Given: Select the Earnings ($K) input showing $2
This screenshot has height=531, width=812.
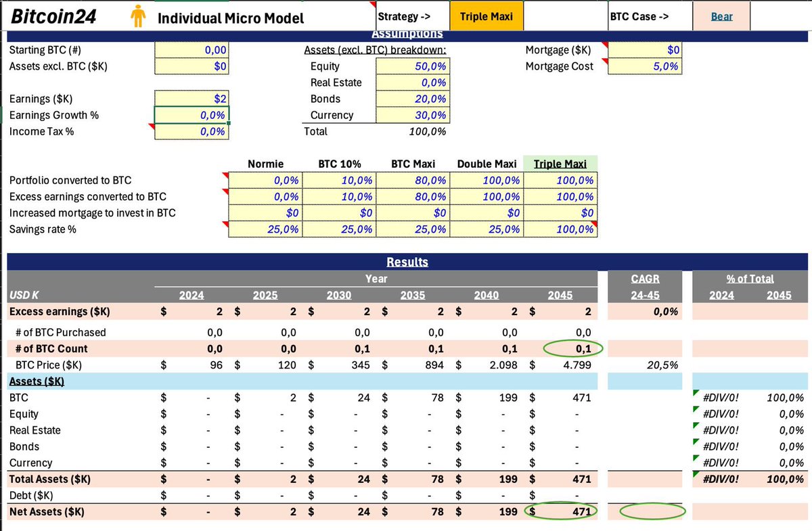Looking at the screenshot, I should (192, 98).
